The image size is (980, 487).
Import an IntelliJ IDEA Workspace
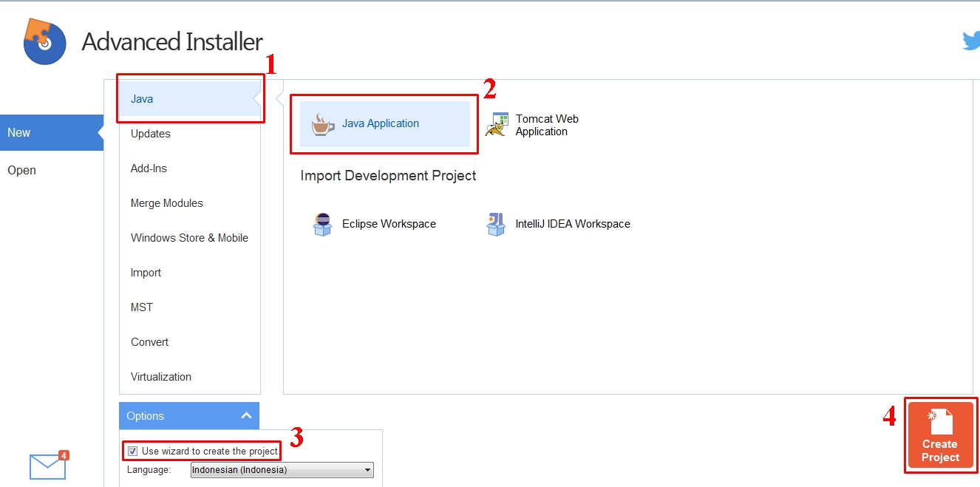click(x=497, y=224)
